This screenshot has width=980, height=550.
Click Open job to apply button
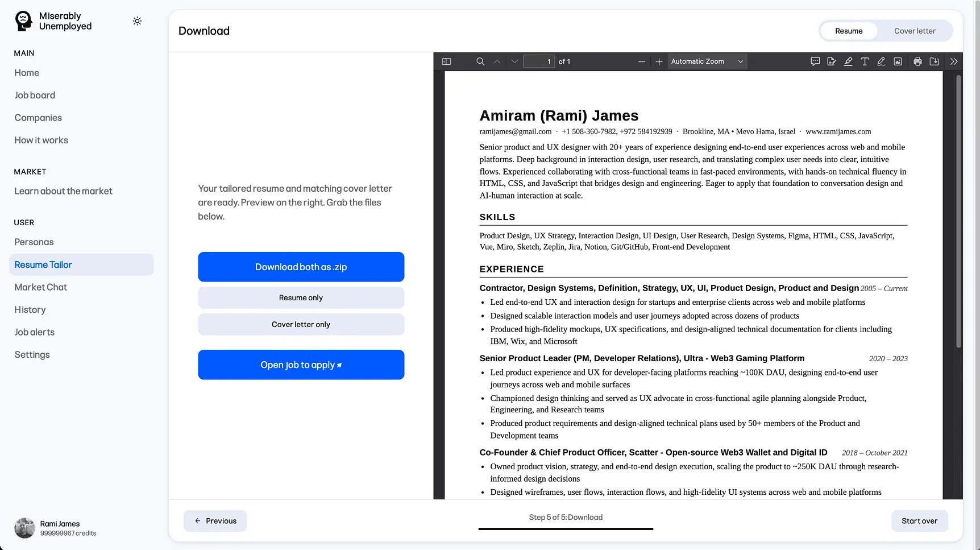coord(301,365)
